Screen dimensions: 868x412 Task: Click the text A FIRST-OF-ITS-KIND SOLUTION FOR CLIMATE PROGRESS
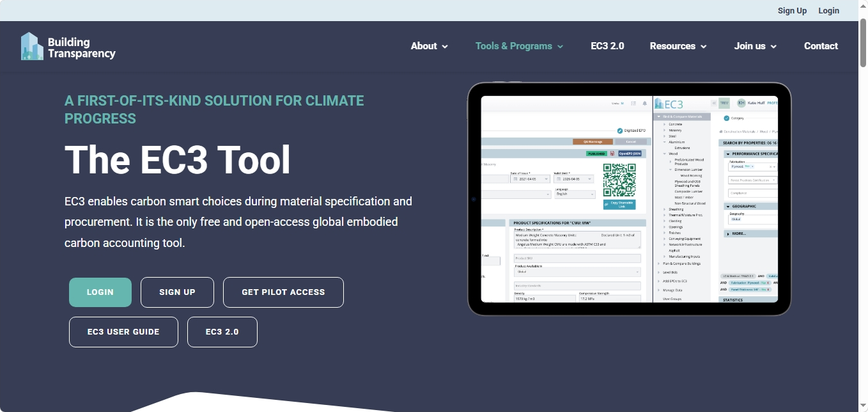214,109
